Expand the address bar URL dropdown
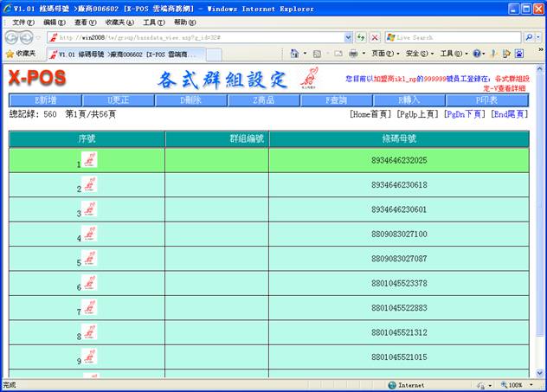 pos(349,37)
